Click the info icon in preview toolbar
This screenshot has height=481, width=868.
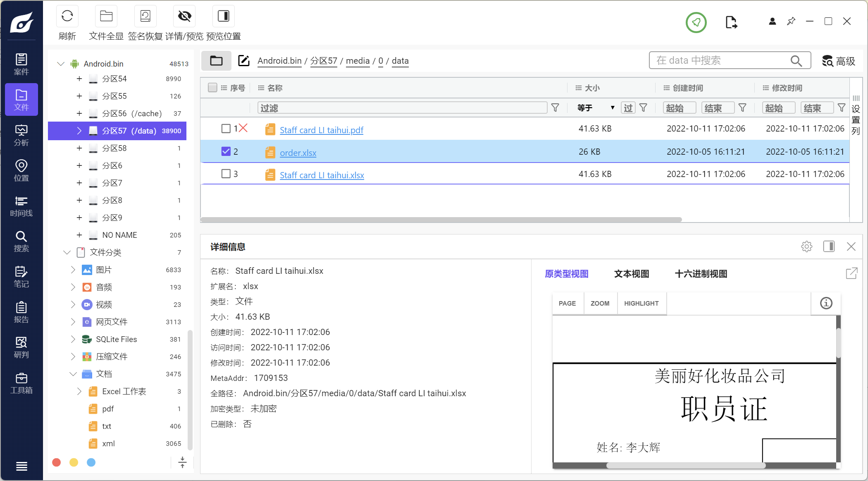pos(826,303)
